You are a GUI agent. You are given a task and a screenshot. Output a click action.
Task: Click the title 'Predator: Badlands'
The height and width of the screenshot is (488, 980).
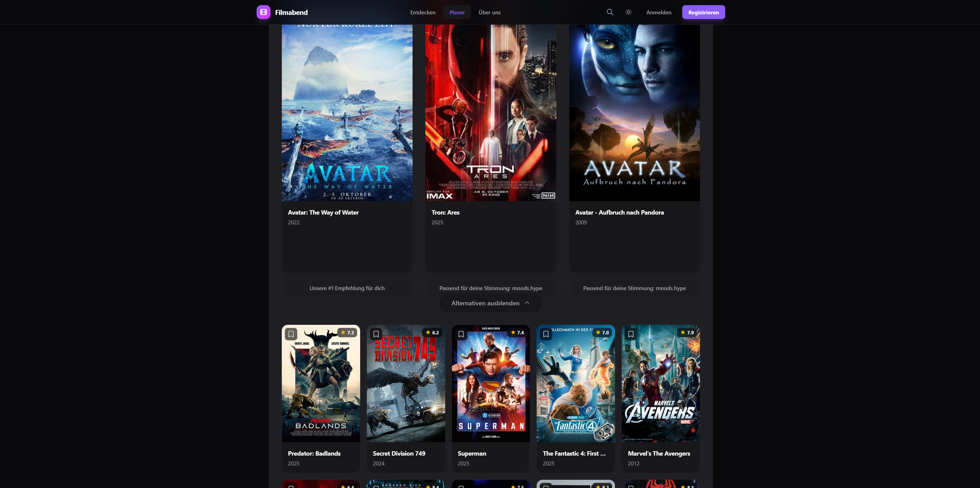coord(314,453)
